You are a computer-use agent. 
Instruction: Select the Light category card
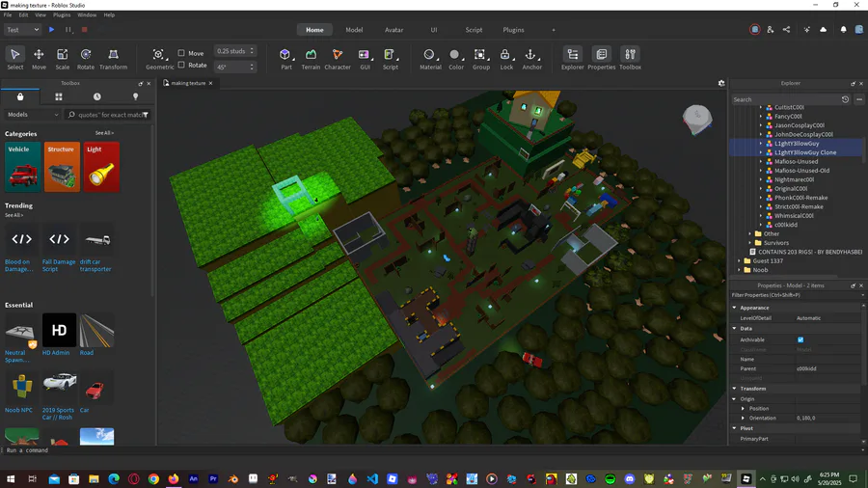point(101,167)
